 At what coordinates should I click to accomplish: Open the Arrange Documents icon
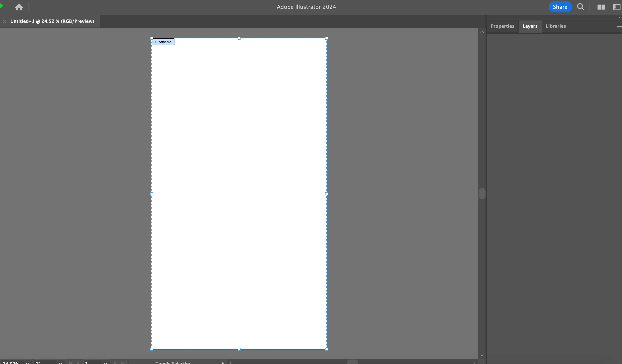601,7
